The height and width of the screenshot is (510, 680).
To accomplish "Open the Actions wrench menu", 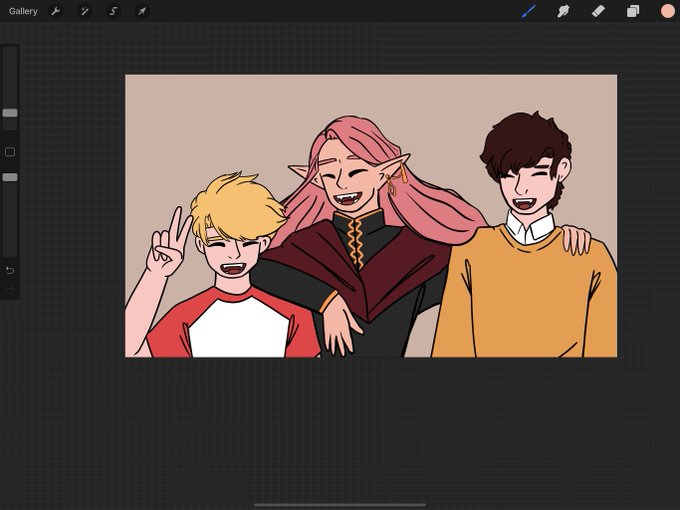I will click(x=56, y=11).
